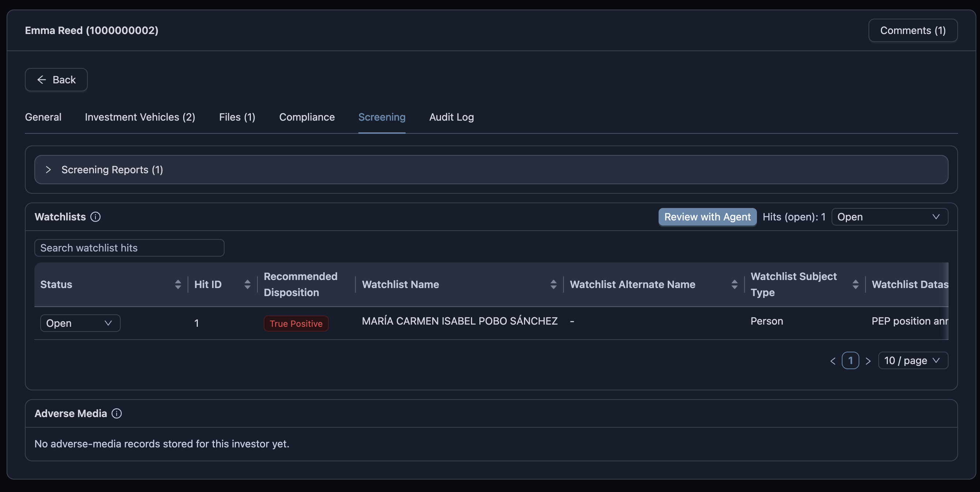The image size is (980, 492).
Task: Sort by Watchlist Alternate Name arrows
Action: (734, 284)
